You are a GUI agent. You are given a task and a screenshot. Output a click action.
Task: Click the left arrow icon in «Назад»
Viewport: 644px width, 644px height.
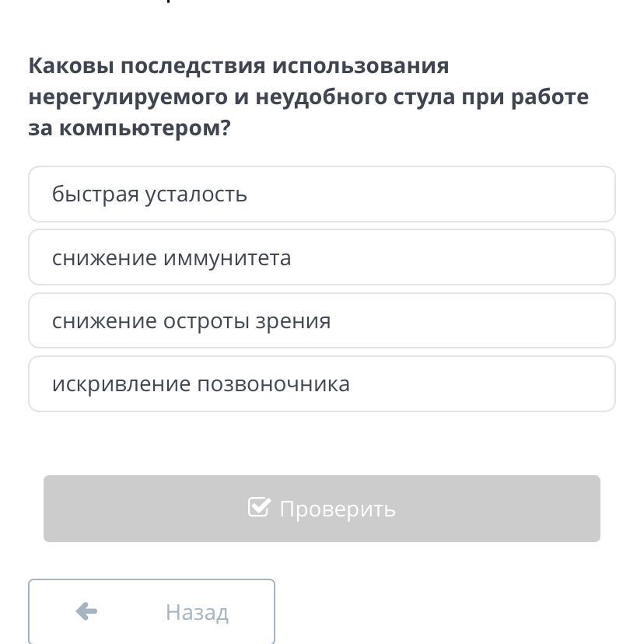[86, 611]
